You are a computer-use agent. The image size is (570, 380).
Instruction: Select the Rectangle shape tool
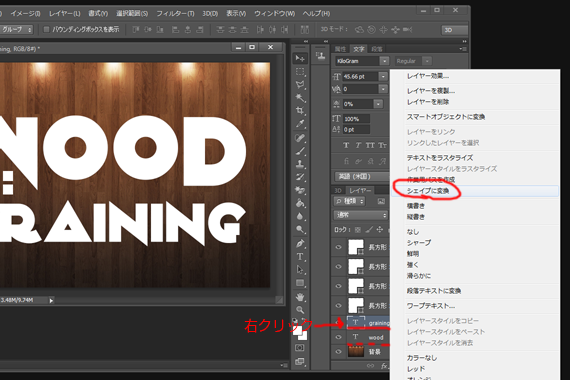300,283
